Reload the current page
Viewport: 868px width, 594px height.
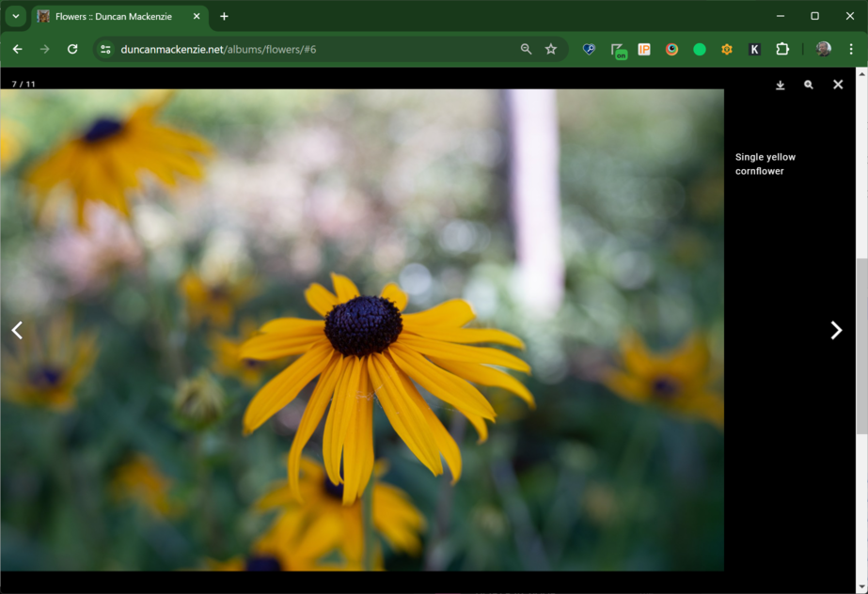click(x=72, y=50)
